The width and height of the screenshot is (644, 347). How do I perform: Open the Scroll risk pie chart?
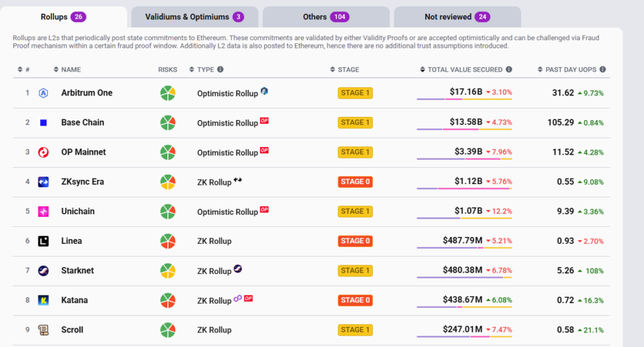coord(167,330)
